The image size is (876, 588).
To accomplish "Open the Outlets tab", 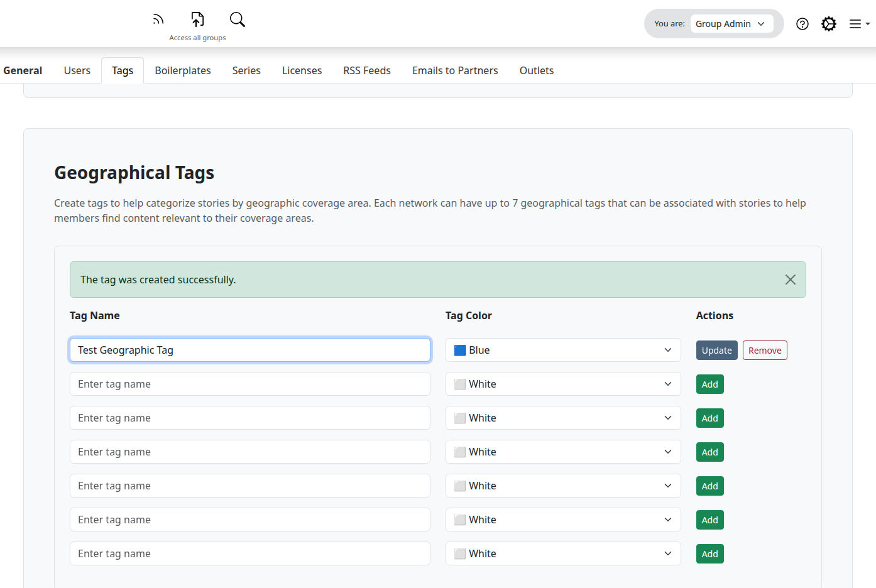I will (x=537, y=70).
